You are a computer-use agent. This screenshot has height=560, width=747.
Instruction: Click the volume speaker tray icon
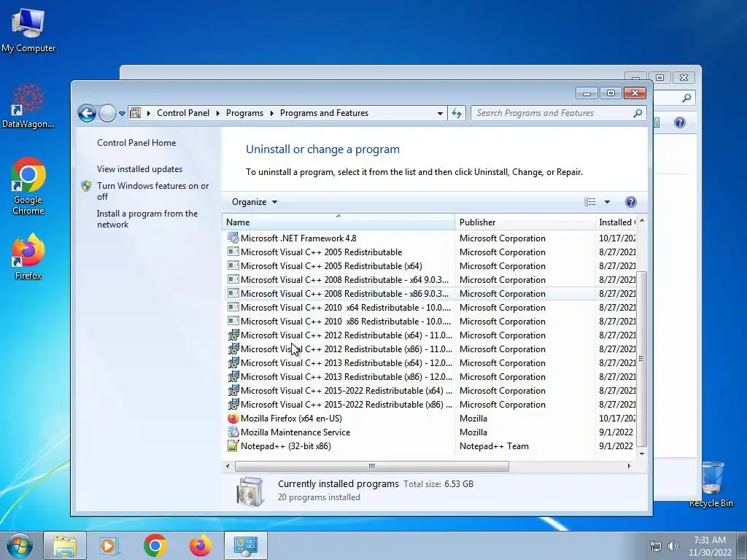coord(673,546)
